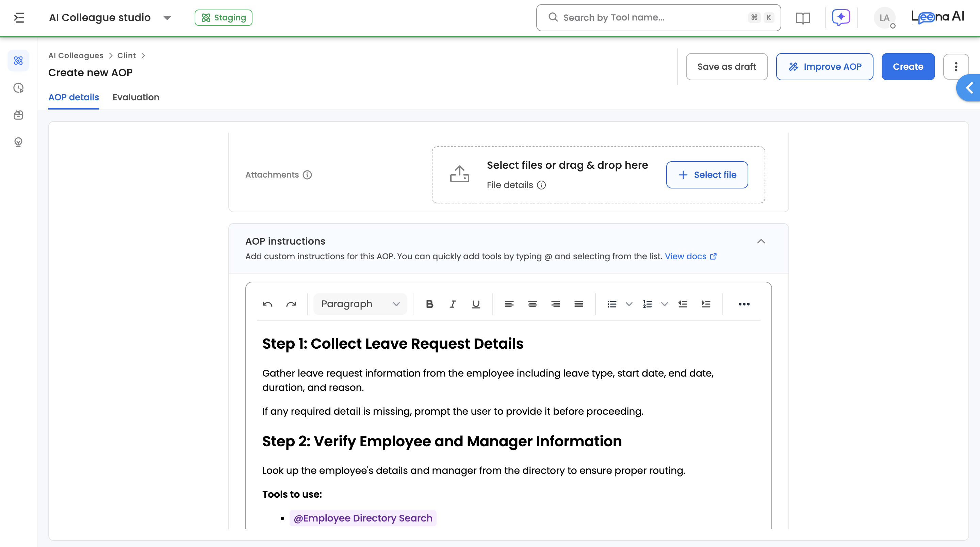Toggle italic formatting
The height and width of the screenshot is (547, 980).
[x=453, y=304]
